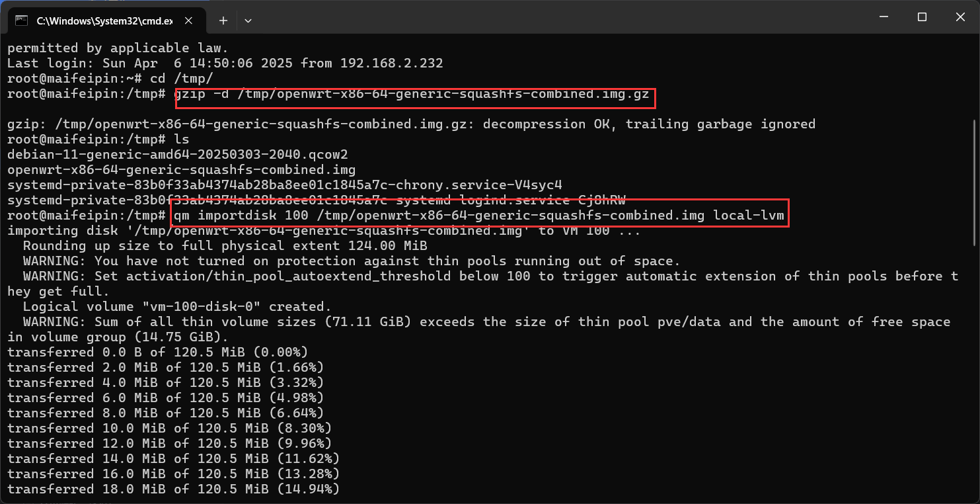Maximize the terminal window

922,17
